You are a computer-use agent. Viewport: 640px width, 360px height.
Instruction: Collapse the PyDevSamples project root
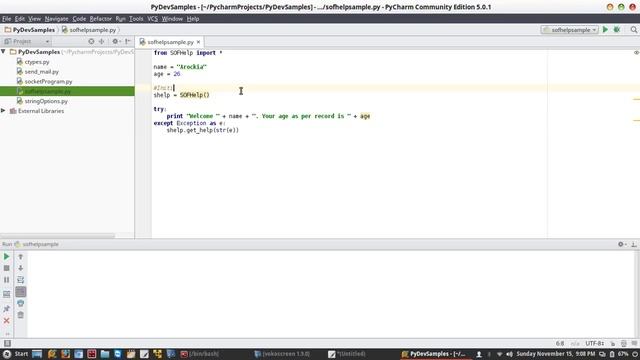pyautogui.click(x=3, y=52)
